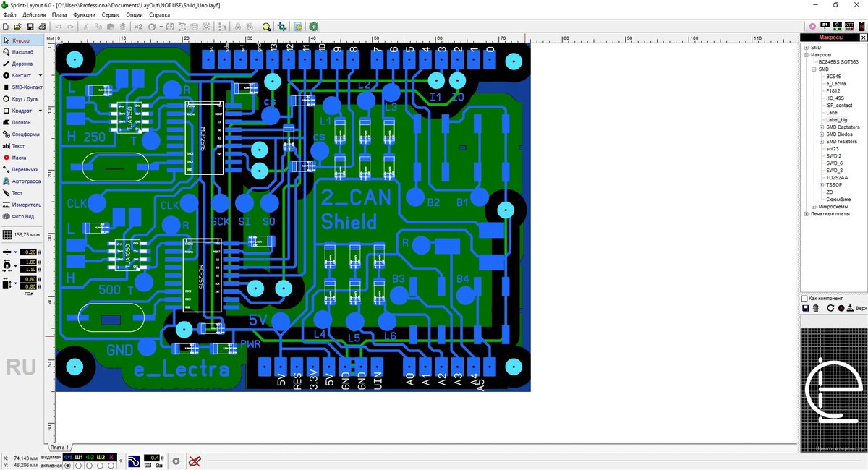868x470 pixels.
Task: Select the Маска tool
Action: pos(22,157)
